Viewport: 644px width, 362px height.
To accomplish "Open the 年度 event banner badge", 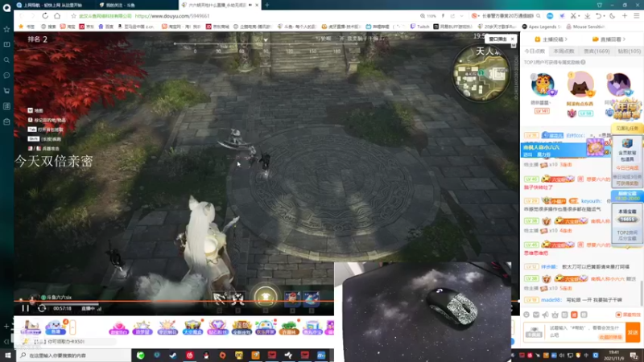I will tap(626, 110).
